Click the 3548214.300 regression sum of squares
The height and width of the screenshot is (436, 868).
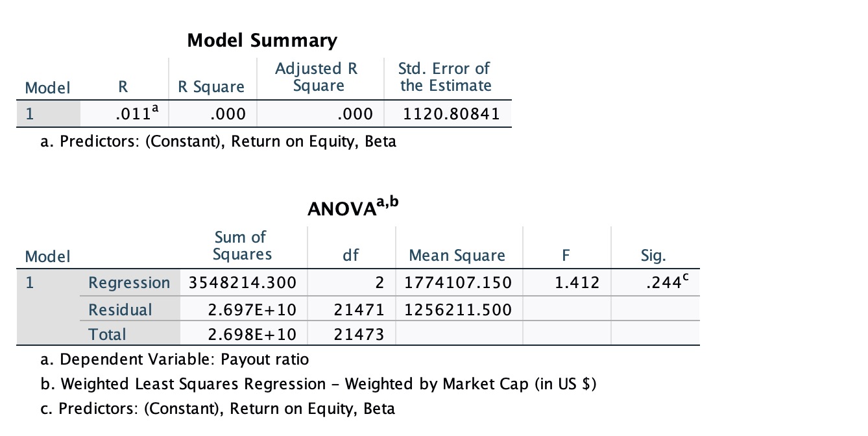pos(243,283)
